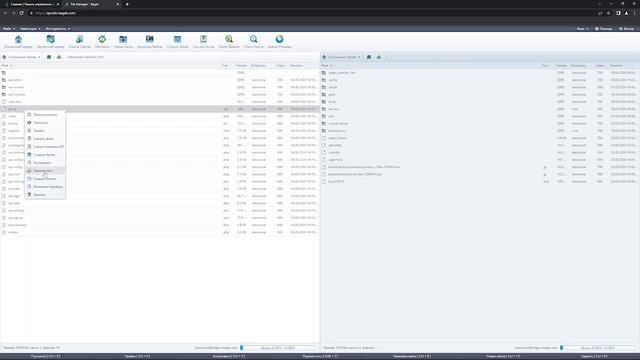The width and height of the screenshot is (640, 360).
Task: Open the Навигация menu dropdown
Action: click(x=30, y=29)
